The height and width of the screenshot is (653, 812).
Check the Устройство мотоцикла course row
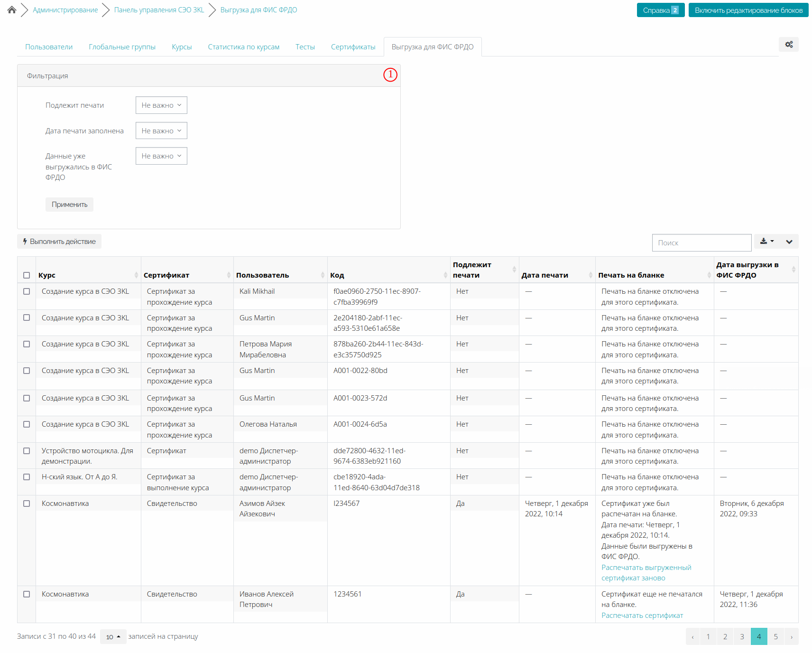point(27,451)
